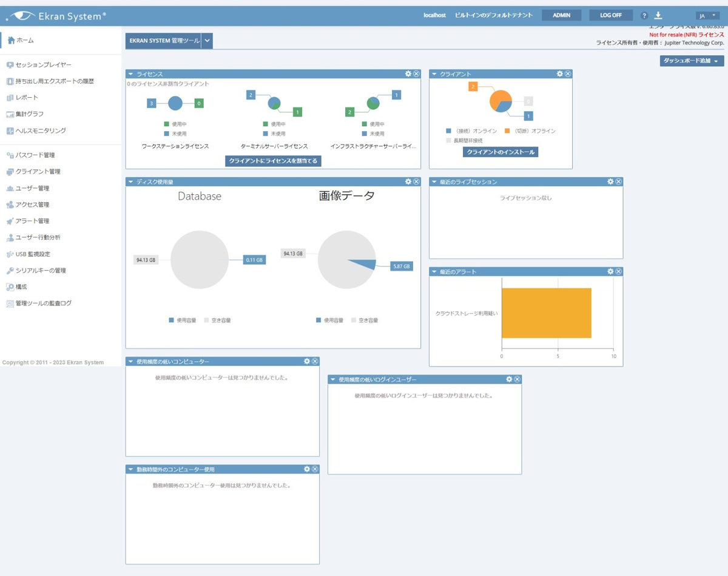Screen dimensions: 728x576
Task: Open help via the question mark icon
Action: click(644, 16)
